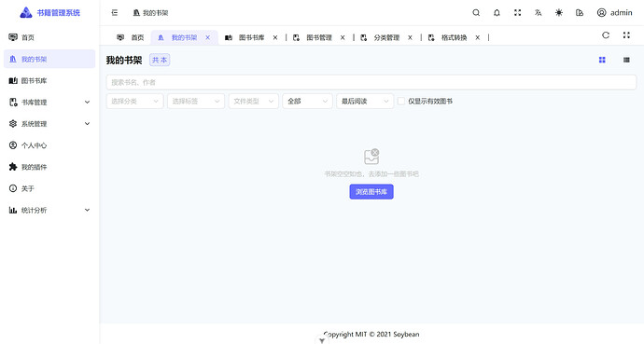This screenshot has height=344, width=644.
Task: Click the 书籍管理系统 logo icon
Action: (26, 13)
